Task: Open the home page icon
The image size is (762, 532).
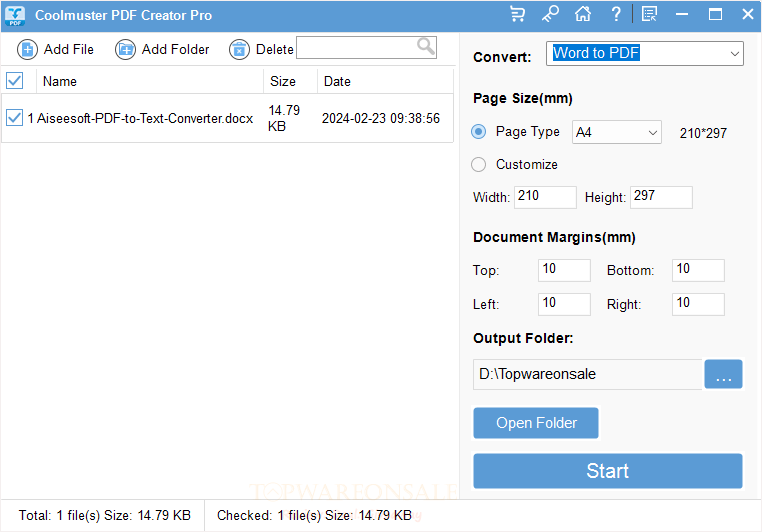Action: tap(583, 14)
